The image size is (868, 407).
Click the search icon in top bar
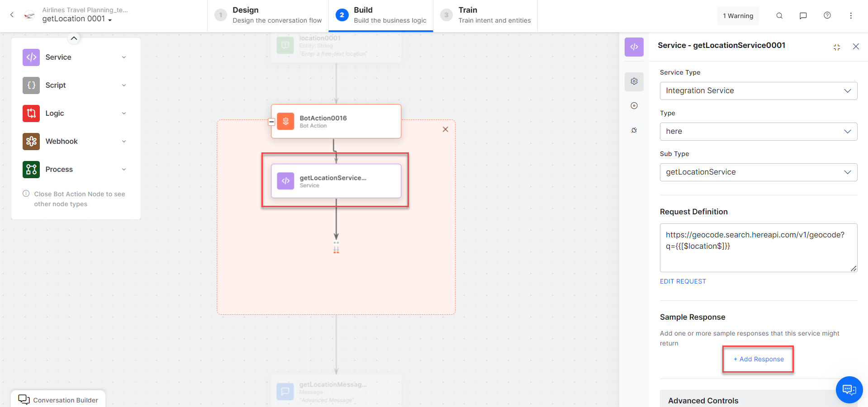click(779, 16)
